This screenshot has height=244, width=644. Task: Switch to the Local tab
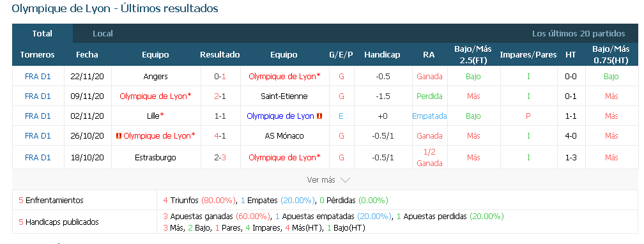(103, 34)
